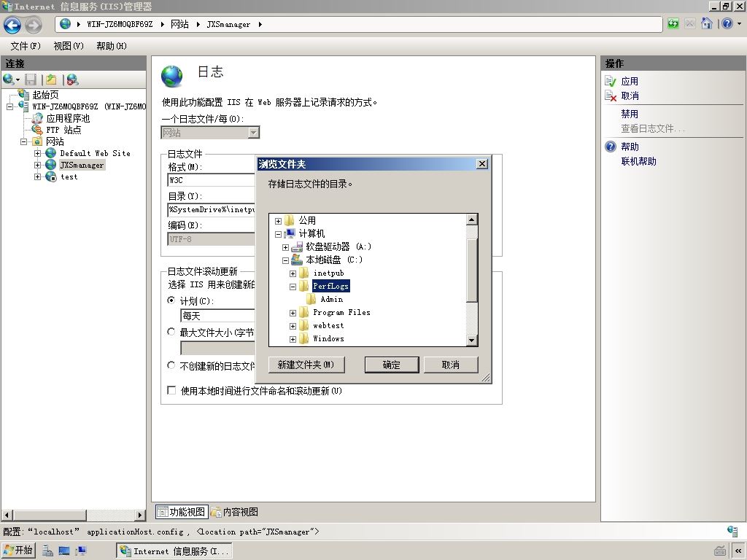Viewport: 747px width, 560px height.
Task: Switch to 内容视图 tab
Action: (235, 512)
